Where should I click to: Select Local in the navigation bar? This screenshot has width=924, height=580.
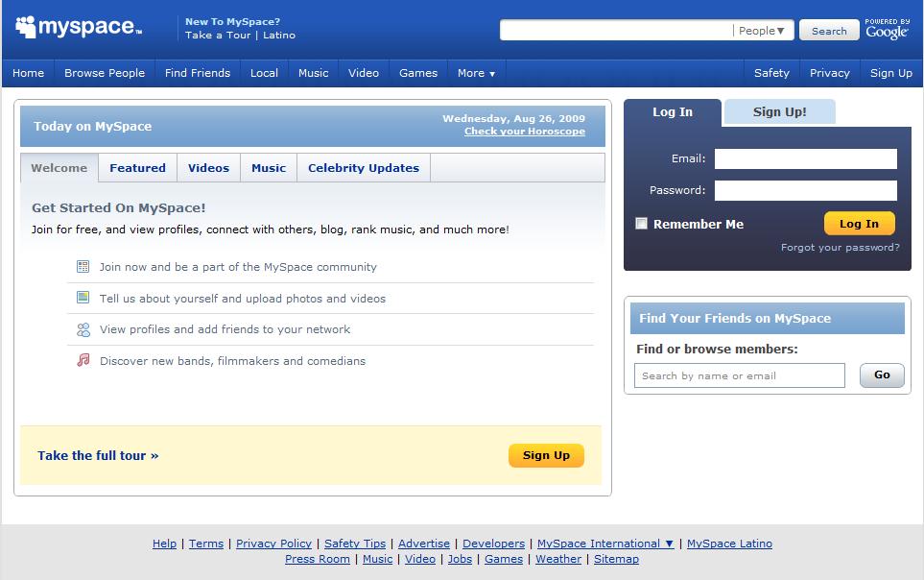[x=264, y=73]
